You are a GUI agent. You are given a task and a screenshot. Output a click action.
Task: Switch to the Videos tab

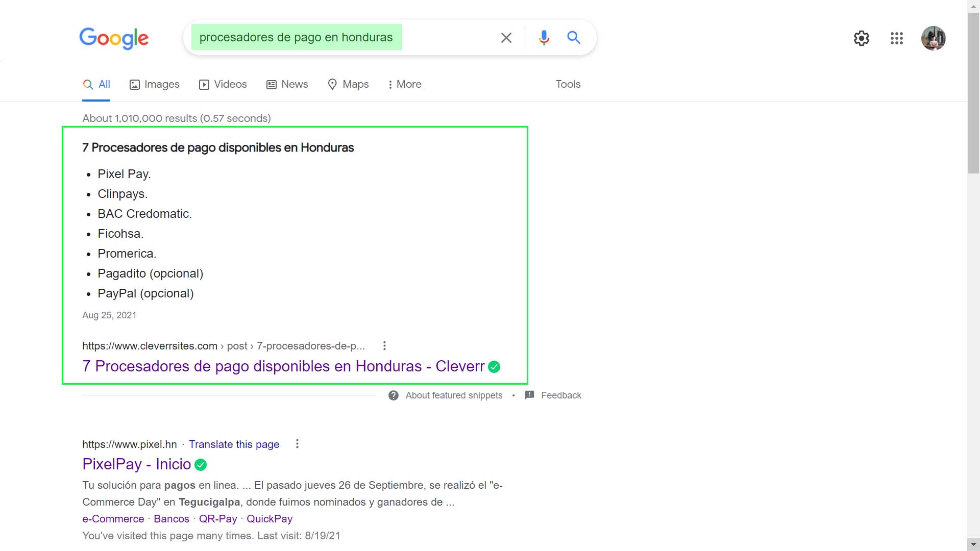(223, 85)
